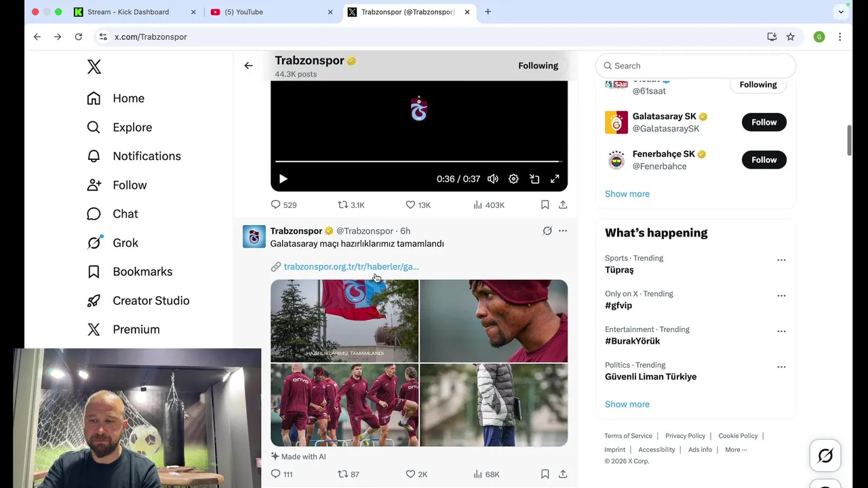
Task: Click Following button for Trabzonspor
Action: point(538,66)
